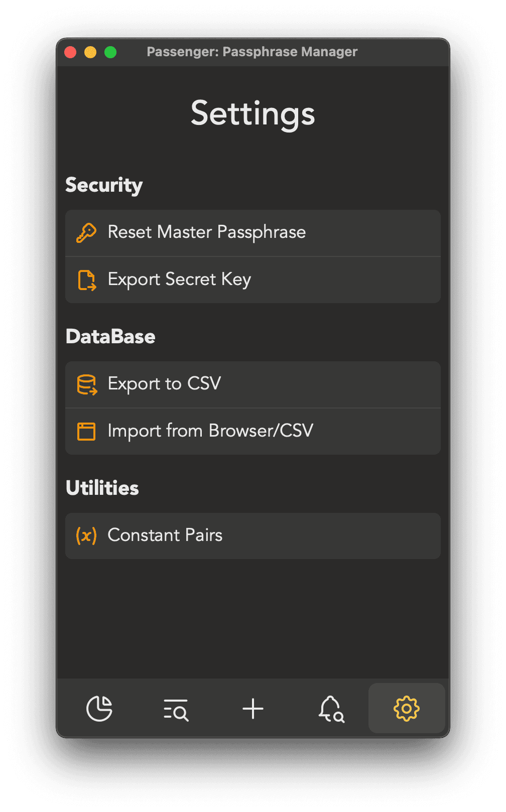506x812 pixels.
Task: Open the Constant Pairs utility
Action: click(253, 536)
